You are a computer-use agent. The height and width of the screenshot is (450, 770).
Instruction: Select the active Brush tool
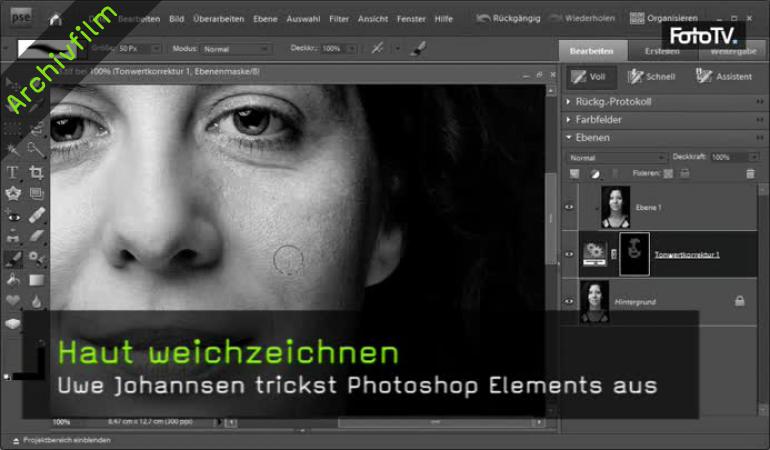point(12,258)
